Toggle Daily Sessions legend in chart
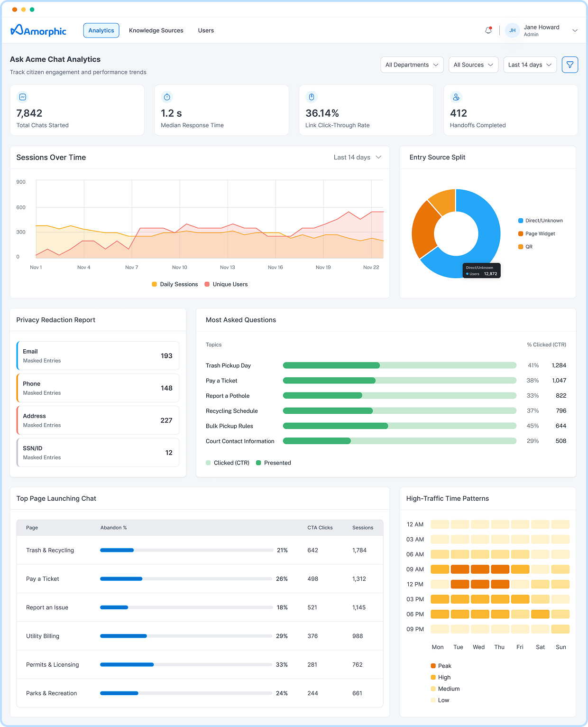This screenshot has width=588, height=727. click(x=175, y=284)
